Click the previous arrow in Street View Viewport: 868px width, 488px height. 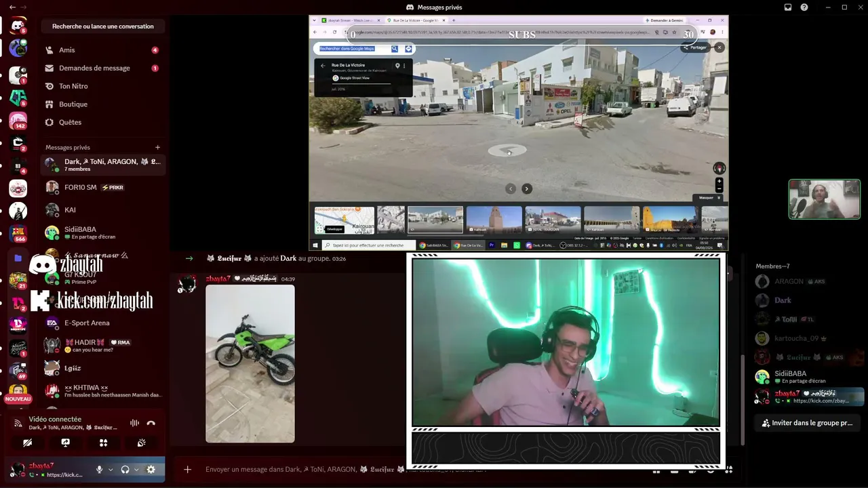(511, 189)
